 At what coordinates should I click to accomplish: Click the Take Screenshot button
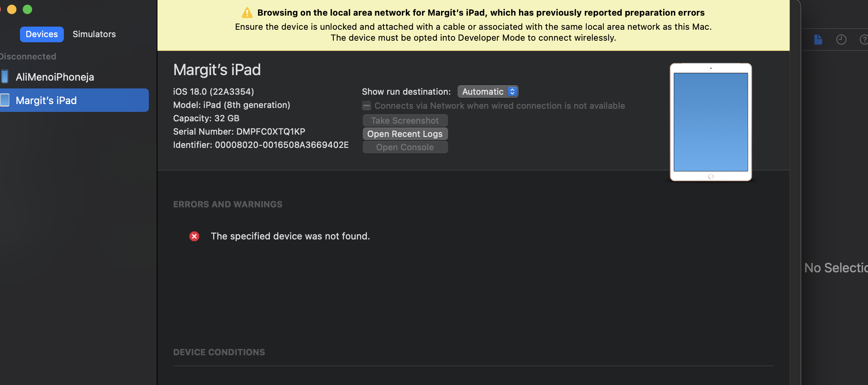click(x=405, y=121)
